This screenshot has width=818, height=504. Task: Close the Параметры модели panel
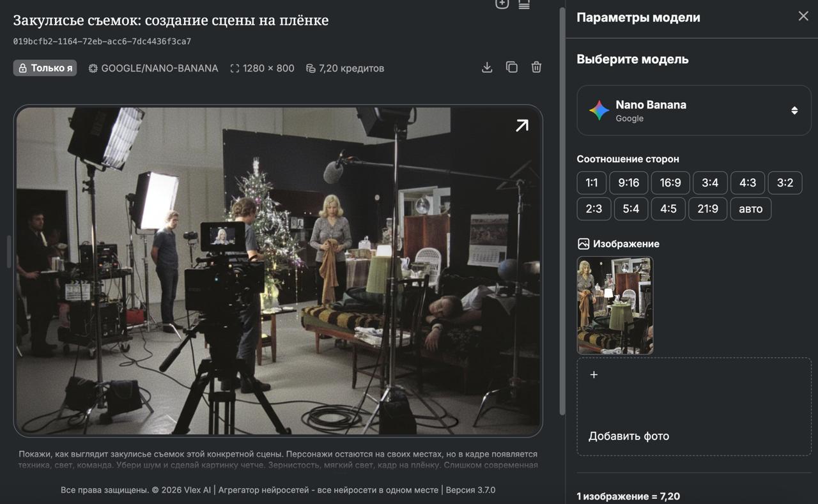pyautogui.click(x=803, y=17)
